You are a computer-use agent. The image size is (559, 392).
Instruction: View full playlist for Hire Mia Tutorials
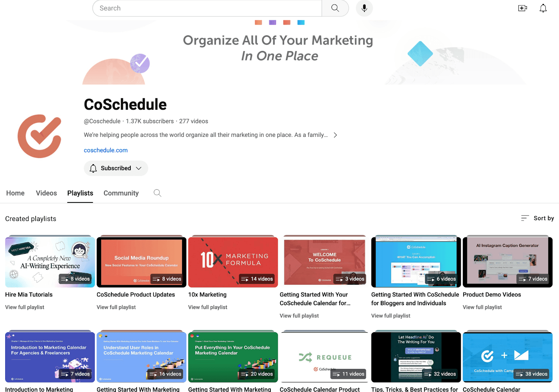coord(25,307)
